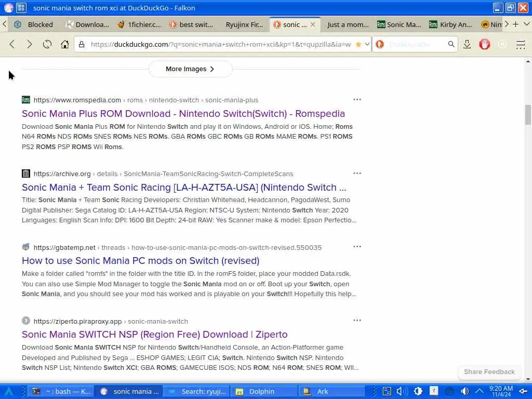Viewport: 532px width, 399px height.
Task: Click the Ziperto result favicon
Action: (x=26, y=321)
